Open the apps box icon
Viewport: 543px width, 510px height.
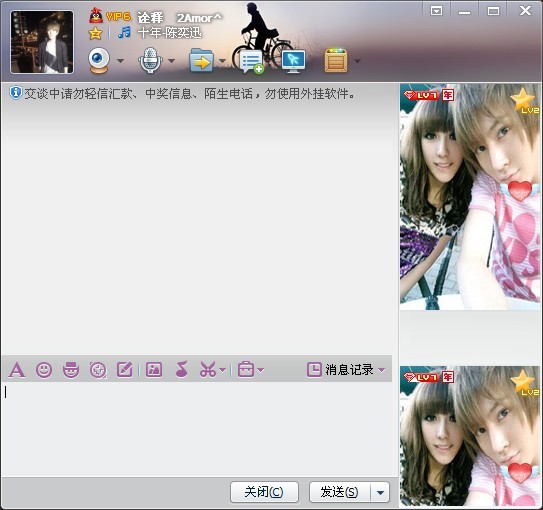336,61
